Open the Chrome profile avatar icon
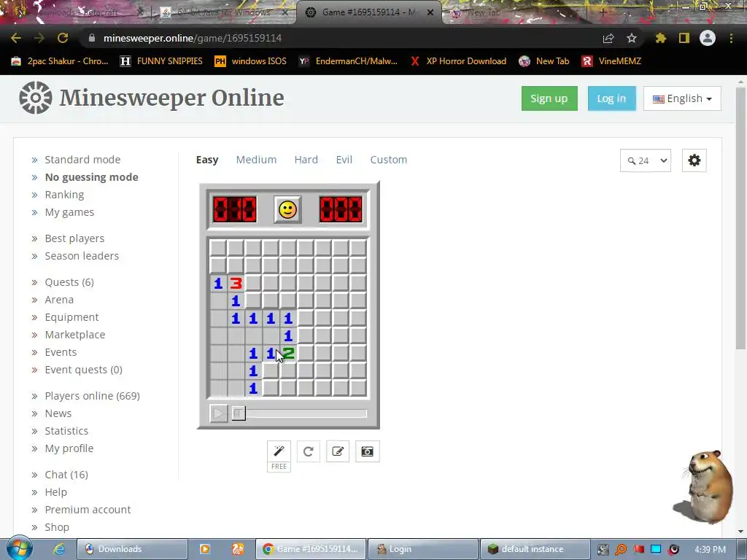The height and width of the screenshot is (560, 747). (x=708, y=38)
